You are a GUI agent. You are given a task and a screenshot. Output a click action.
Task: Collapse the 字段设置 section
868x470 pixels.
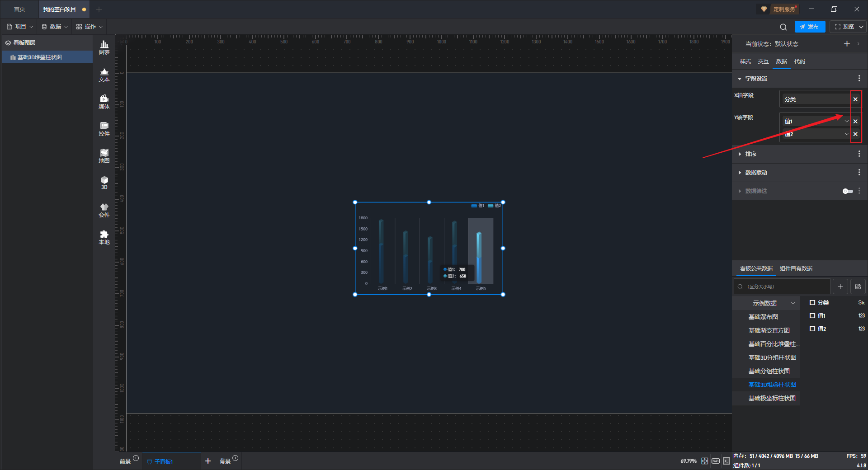tap(740, 79)
